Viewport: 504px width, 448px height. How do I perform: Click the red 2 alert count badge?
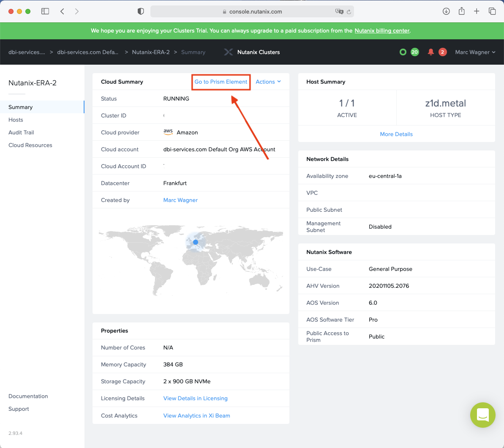[442, 52]
